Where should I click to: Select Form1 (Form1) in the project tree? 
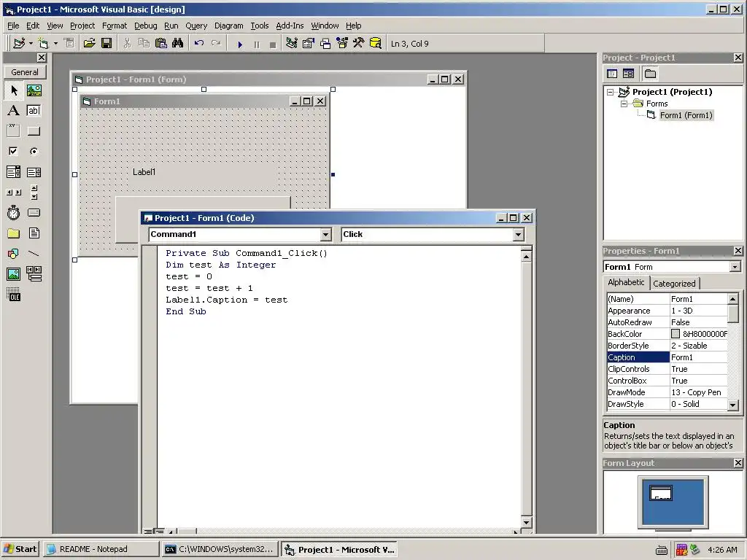686,115
